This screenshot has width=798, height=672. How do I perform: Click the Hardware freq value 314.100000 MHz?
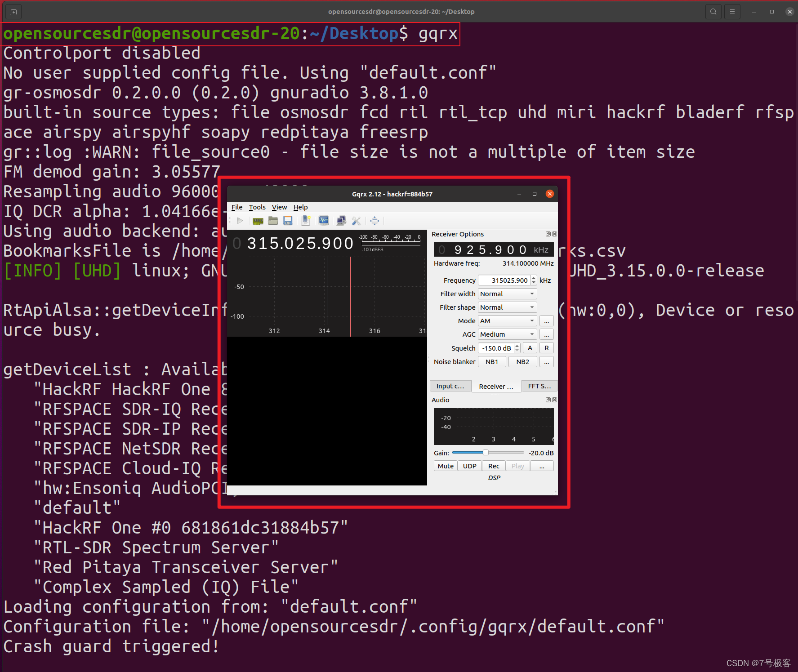tap(528, 263)
